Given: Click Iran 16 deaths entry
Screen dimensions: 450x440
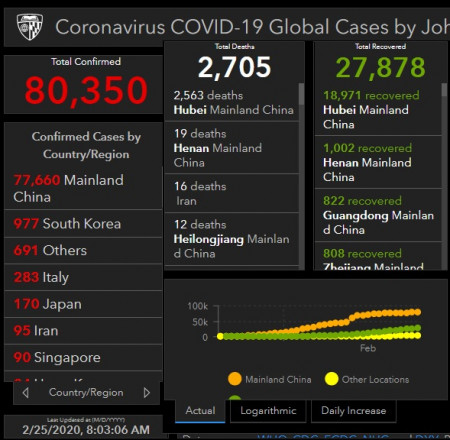Looking at the screenshot, I should pos(232,193).
